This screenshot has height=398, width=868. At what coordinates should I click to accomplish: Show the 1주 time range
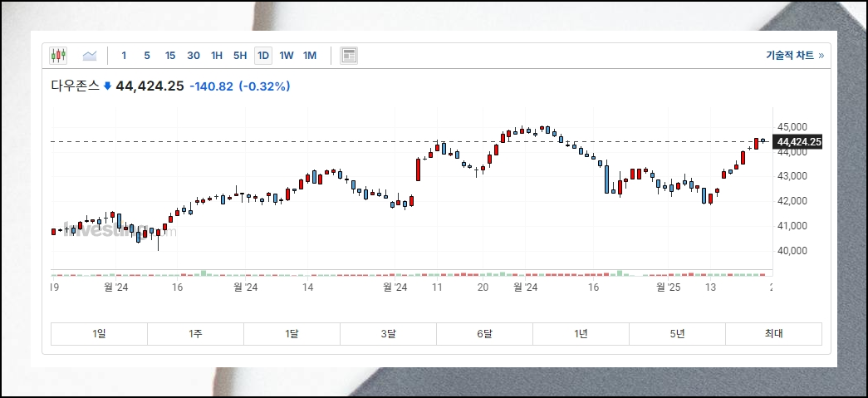point(195,334)
